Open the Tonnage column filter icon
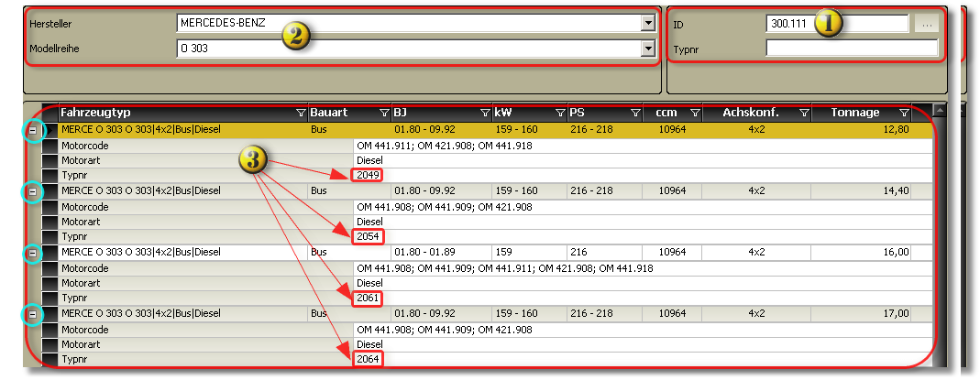This screenshot has width=980, height=380. pyautogui.click(x=904, y=113)
